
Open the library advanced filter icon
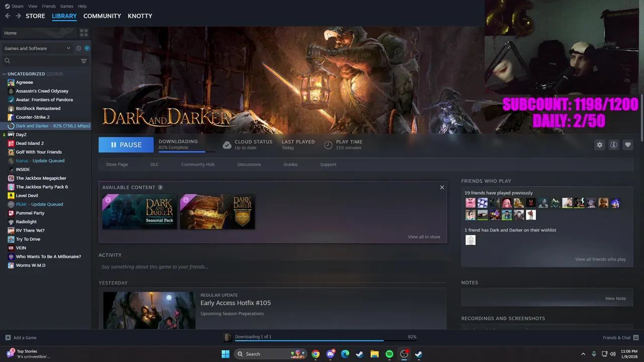[84, 61]
